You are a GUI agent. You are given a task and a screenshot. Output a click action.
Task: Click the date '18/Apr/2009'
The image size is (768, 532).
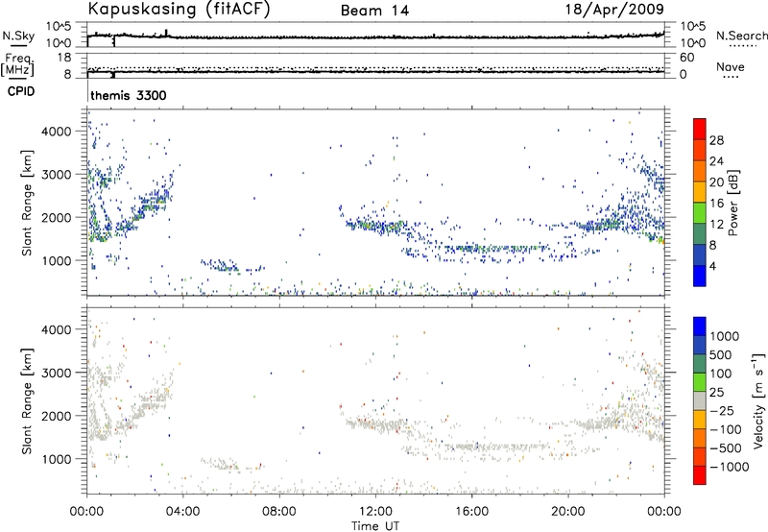coord(614,9)
